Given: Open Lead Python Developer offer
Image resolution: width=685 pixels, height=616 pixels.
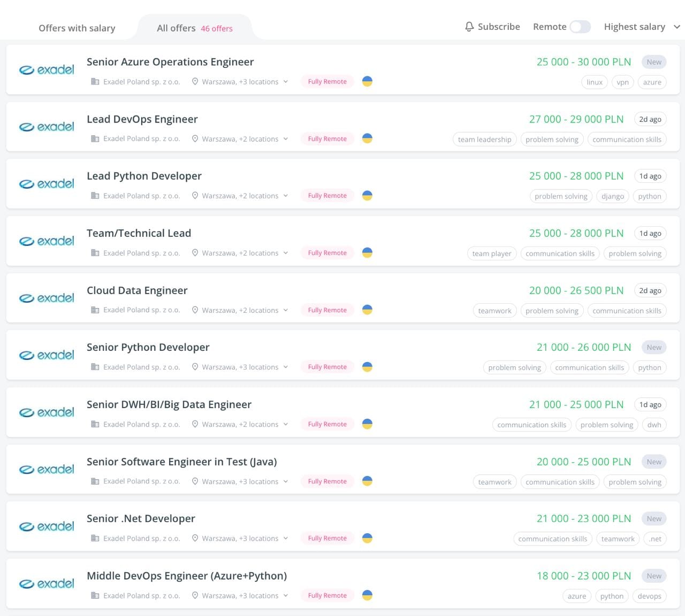Looking at the screenshot, I should pos(343,184).
